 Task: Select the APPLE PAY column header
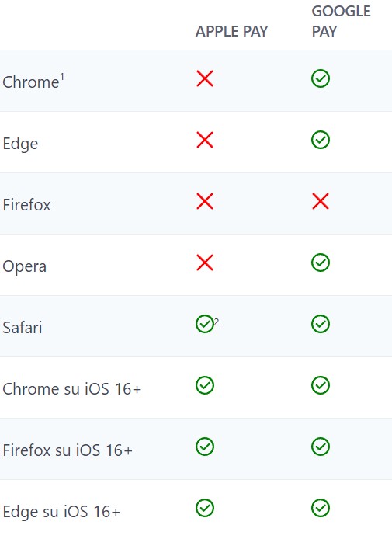tap(231, 31)
